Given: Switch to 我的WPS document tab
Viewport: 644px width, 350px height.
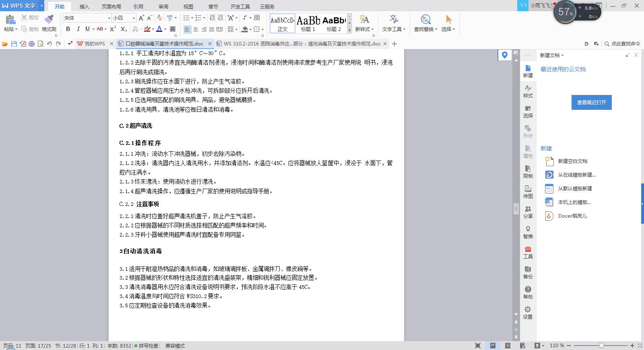Looking at the screenshot, I should 95,43.
